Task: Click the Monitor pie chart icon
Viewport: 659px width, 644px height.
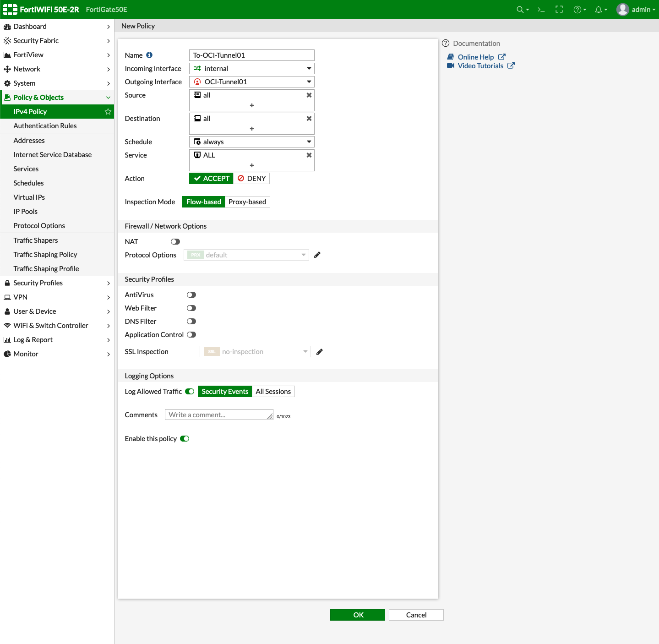Action: 7,354
